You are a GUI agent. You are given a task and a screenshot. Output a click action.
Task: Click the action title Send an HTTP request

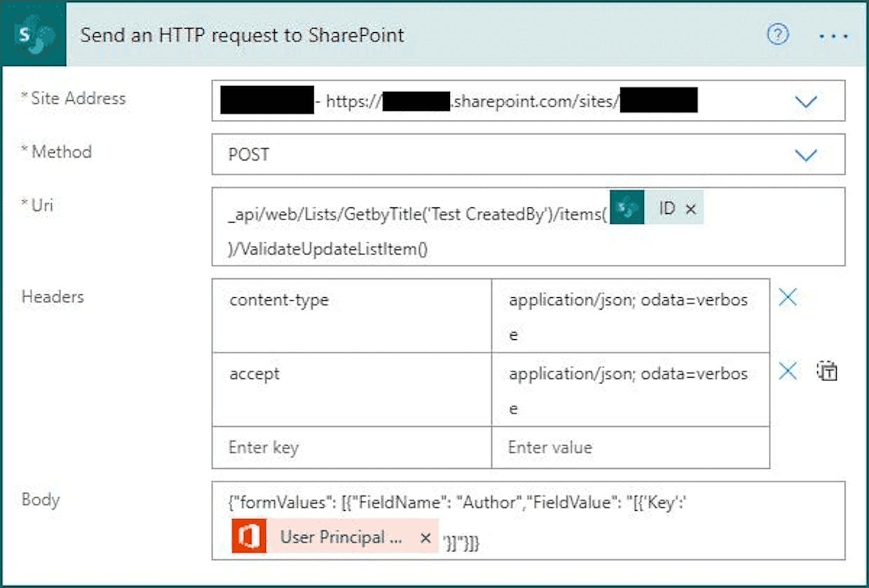click(x=242, y=35)
